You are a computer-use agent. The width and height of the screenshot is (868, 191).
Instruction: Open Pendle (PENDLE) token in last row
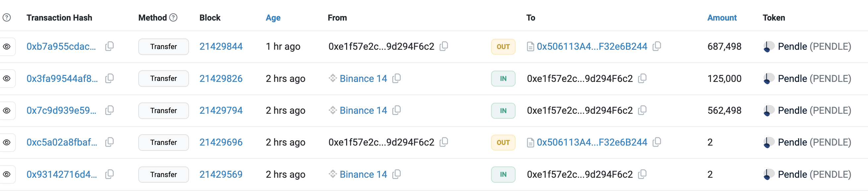pyautogui.click(x=814, y=174)
